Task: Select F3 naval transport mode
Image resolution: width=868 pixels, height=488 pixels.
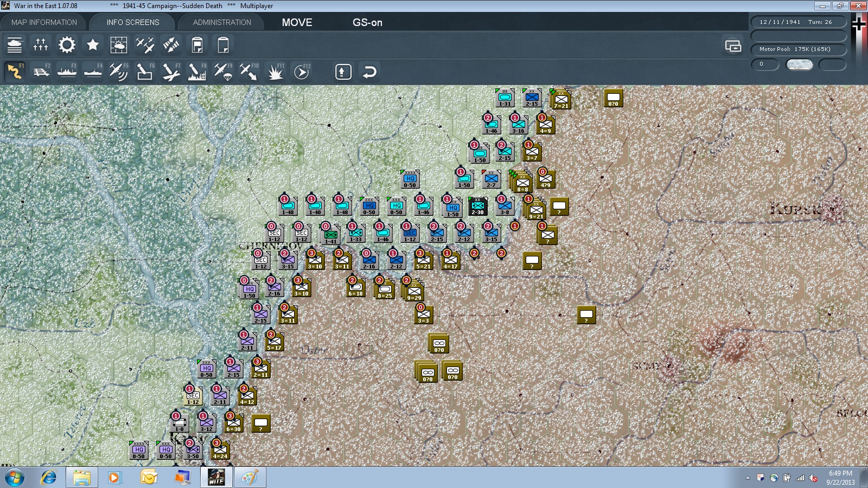Action: pyautogui.click(x=67, y=72)
